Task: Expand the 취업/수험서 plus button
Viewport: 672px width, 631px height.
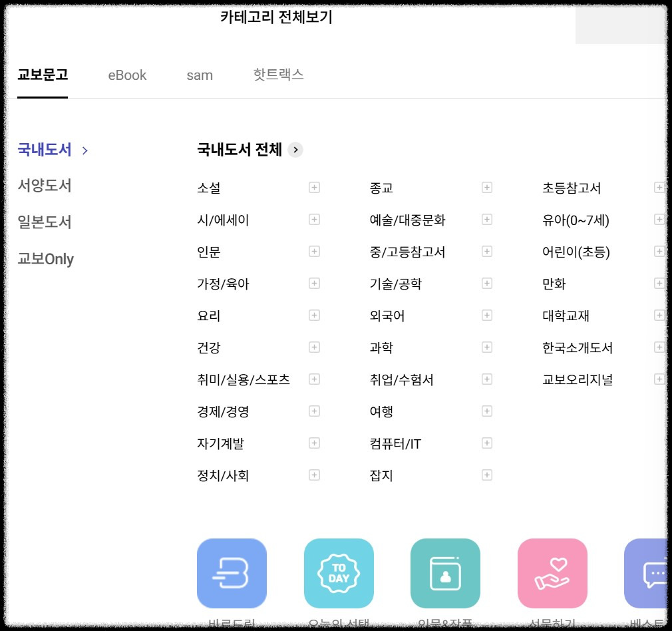Action: click(487, 379)
